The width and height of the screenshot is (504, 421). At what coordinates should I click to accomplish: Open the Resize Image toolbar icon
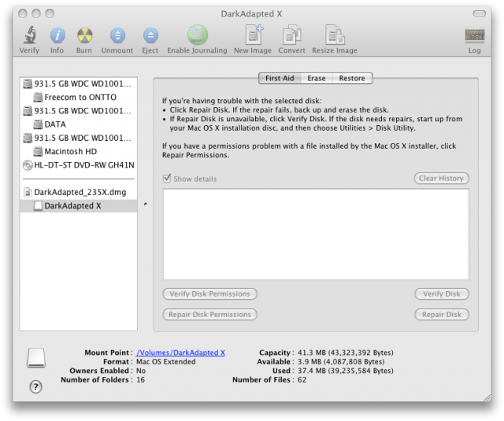pos(335,35)
